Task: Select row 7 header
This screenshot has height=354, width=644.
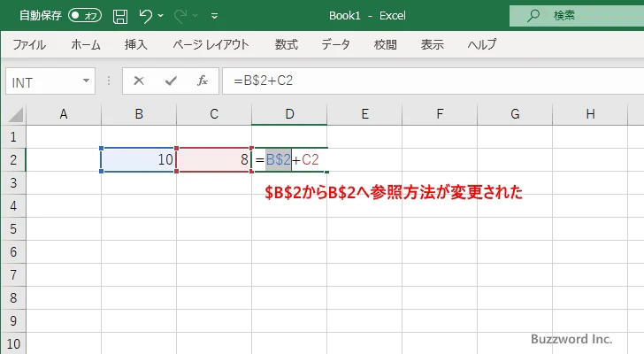Action: 13,274
